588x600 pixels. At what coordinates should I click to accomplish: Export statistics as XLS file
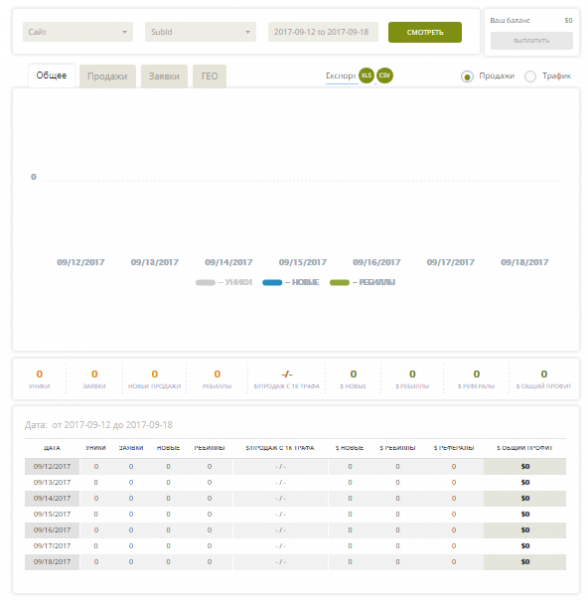pyautogui.click(x=366, y=75)
